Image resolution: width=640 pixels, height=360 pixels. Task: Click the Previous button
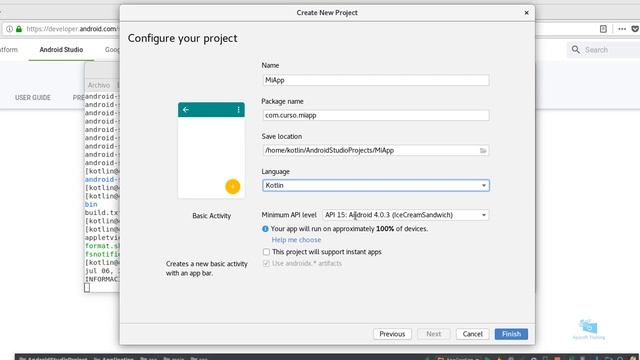pos(392,334)
